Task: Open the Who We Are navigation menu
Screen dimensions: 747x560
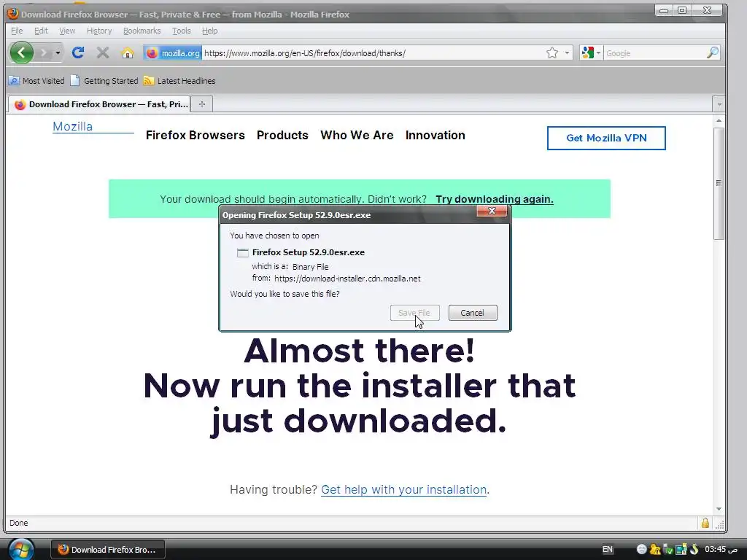Action: coord(357,135)
